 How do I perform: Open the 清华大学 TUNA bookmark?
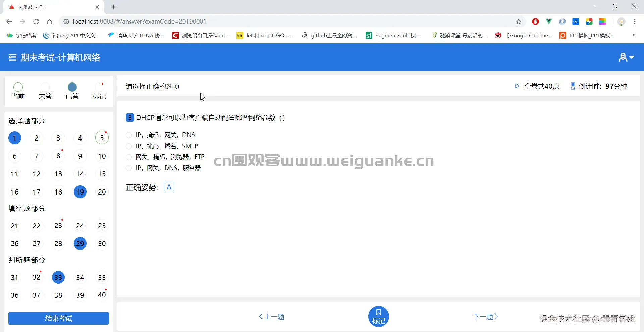pyautogui.click(x=136, y=35)
